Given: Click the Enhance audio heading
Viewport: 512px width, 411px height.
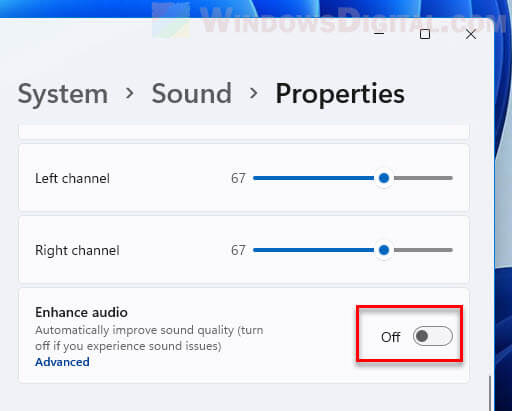Looking at the screenshot, I should pyautogui.click(x=81, y=312).
